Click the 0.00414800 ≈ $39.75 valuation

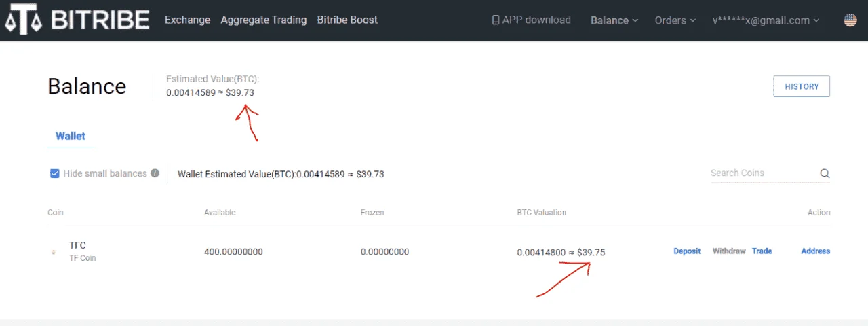[x=561, y=252]
